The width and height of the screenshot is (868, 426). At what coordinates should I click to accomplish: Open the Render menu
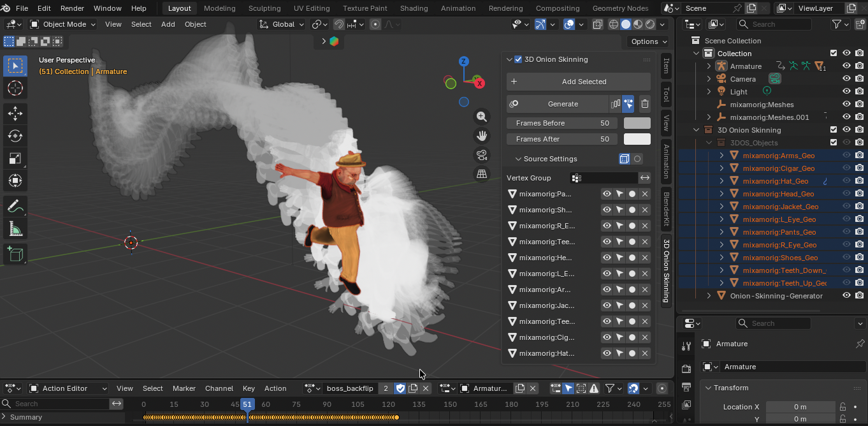(72, 8)
